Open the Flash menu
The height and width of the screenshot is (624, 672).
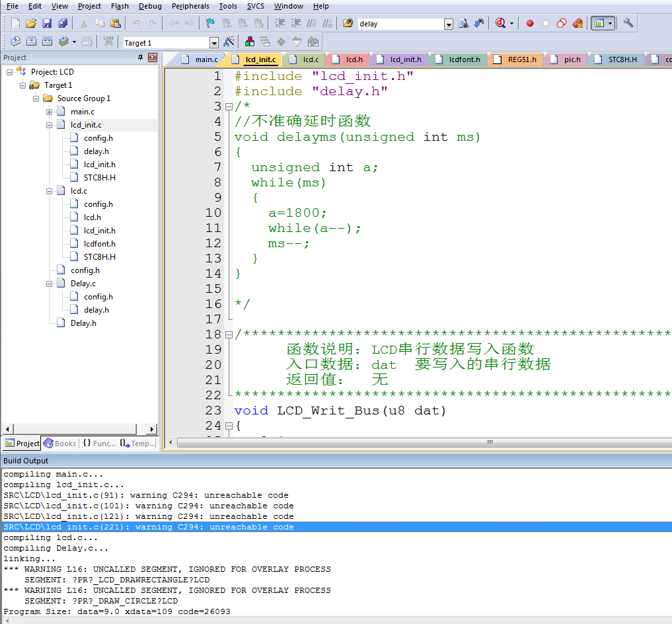click(120, 6)
